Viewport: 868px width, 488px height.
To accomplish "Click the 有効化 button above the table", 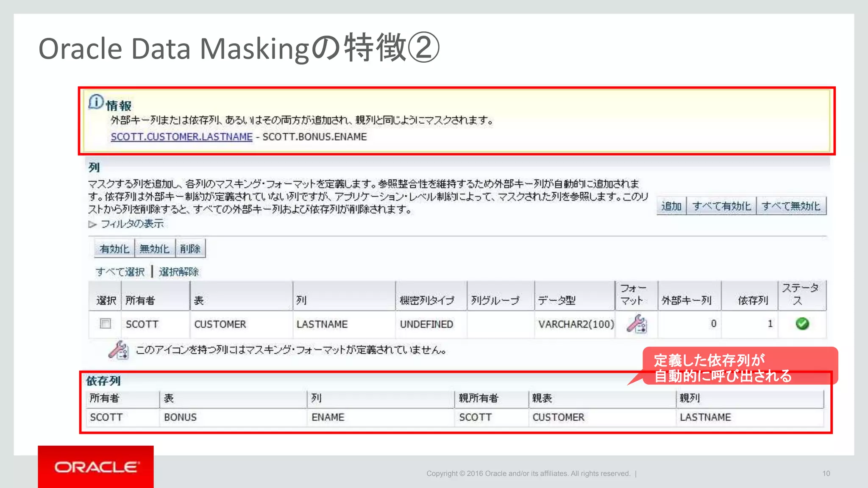I will (x=114, y=249).
